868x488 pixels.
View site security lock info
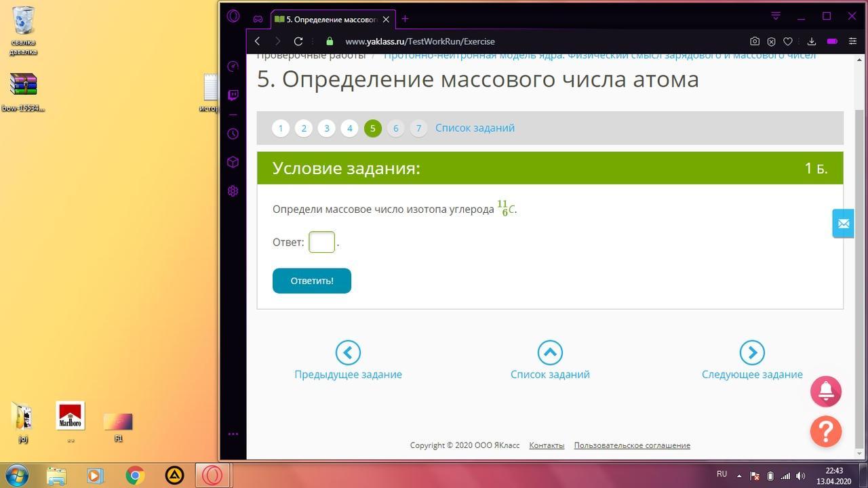330,41
